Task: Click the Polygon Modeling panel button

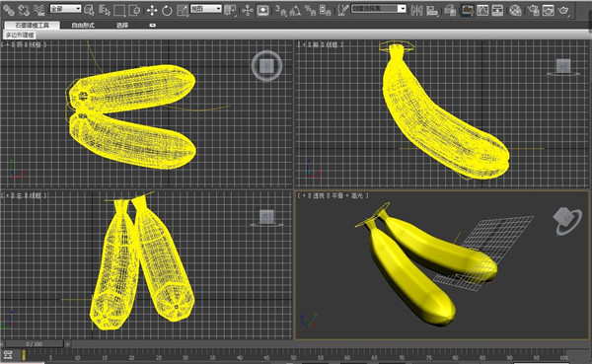Action: (x=20, y=36)
